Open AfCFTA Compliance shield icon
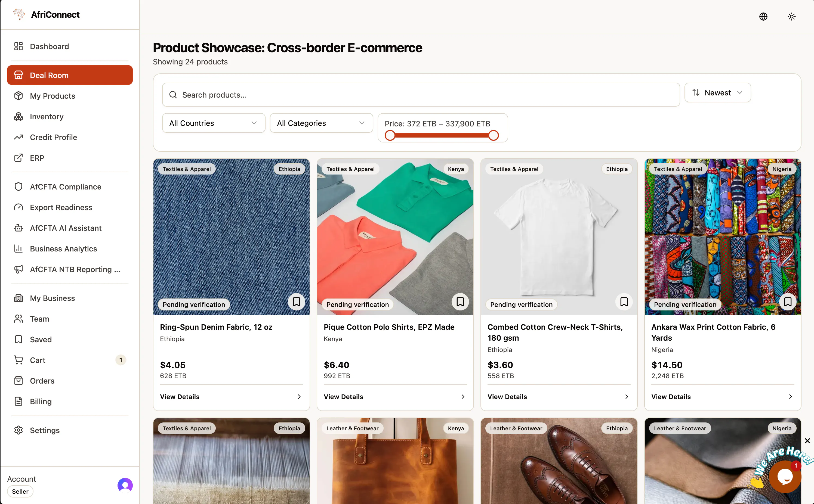Image resolution: width=814 pixels, height=504 pixels. pyautogui.click(x=18, y=187)
